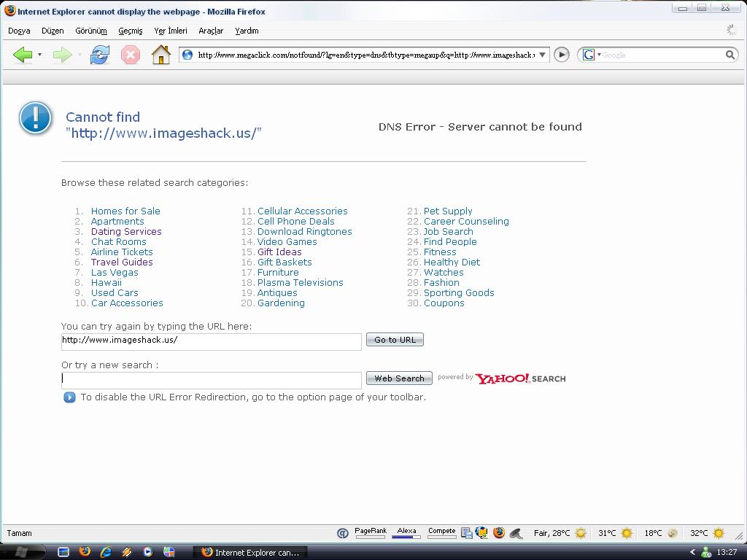Click the red stop loading icon
The image size is (747, 560).
click(x=130, y=55)
